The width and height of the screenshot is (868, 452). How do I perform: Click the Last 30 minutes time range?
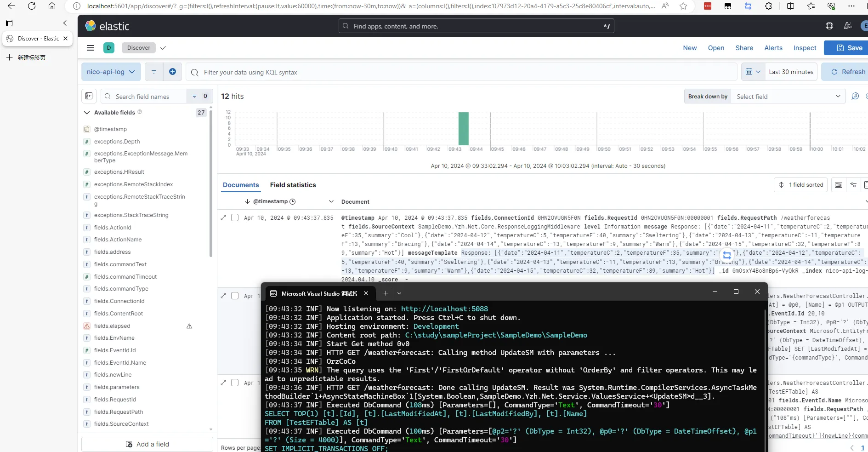point(791,72)
